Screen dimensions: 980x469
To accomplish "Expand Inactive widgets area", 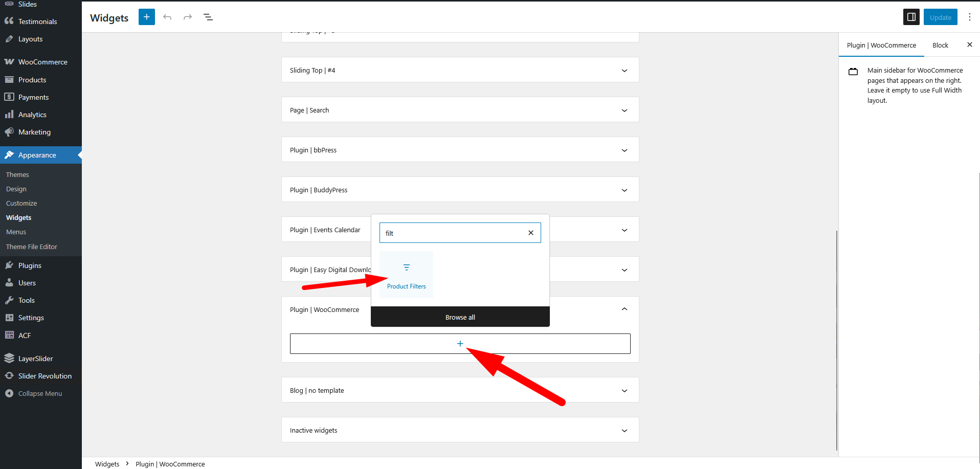I will (x=460, y=430).
